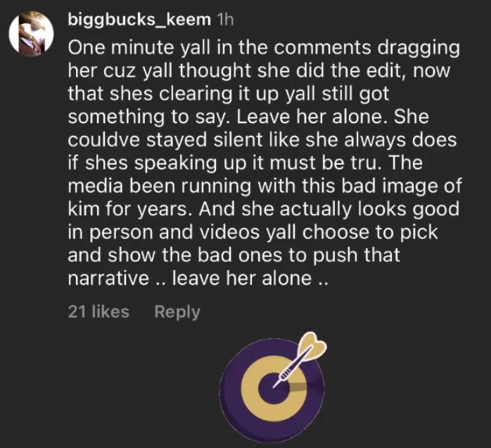Image resolution: width=491 pixels, height=448 pixels.
Task: Click the word "dragging" in the comment
Action: click(419, 49)
